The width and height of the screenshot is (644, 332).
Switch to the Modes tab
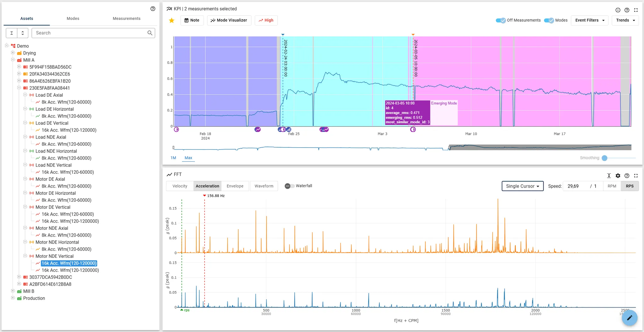pyautogui.click(x=73, y=19)
